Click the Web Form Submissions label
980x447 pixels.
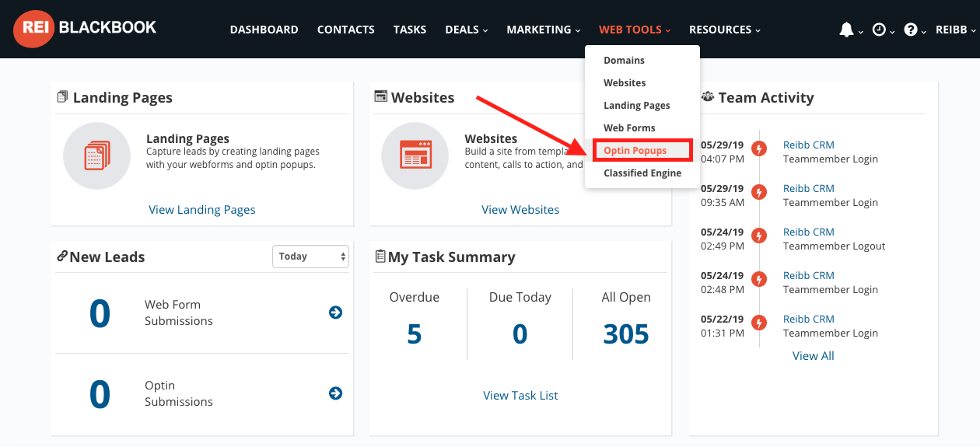[179, 313]
